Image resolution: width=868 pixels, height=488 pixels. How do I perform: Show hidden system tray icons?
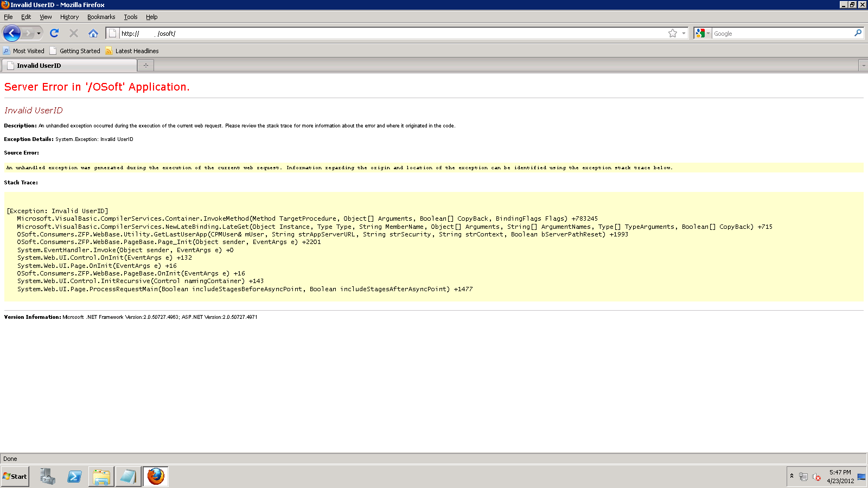tap(792, 476)
